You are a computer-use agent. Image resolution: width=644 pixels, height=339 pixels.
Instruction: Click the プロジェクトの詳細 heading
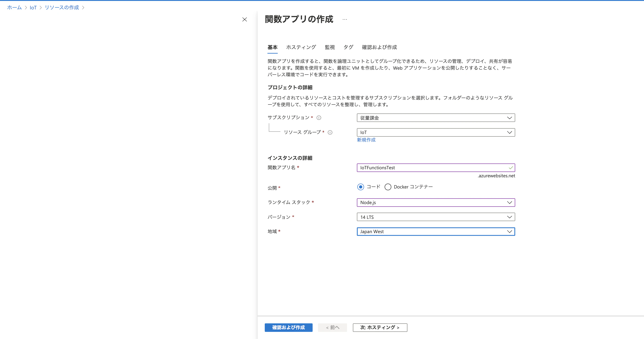[290, 87]
